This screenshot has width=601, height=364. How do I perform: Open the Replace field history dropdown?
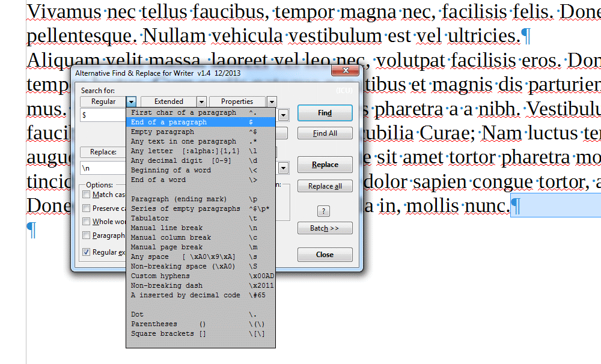pos(283,168)
